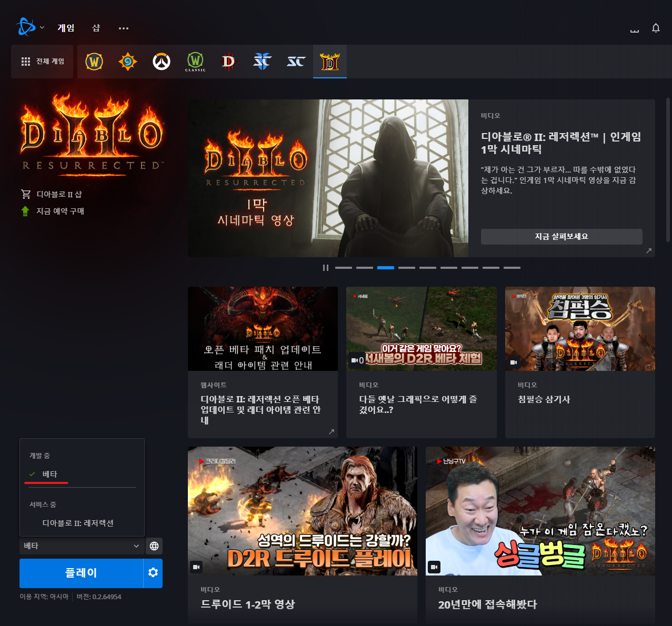Screen dimensions: 672x626
Task: Select the WoW Classic icon
Action: [195, 62]
